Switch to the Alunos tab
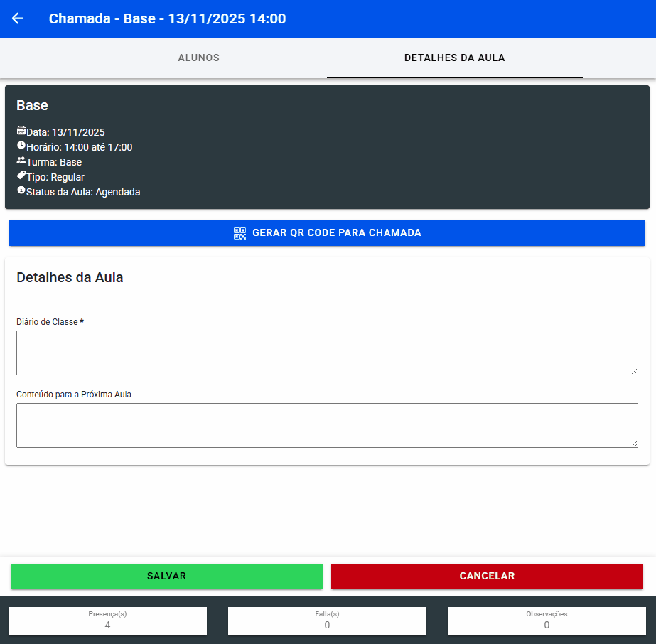The width and height of the screenshot is (656, 644). tap(198, 58)
